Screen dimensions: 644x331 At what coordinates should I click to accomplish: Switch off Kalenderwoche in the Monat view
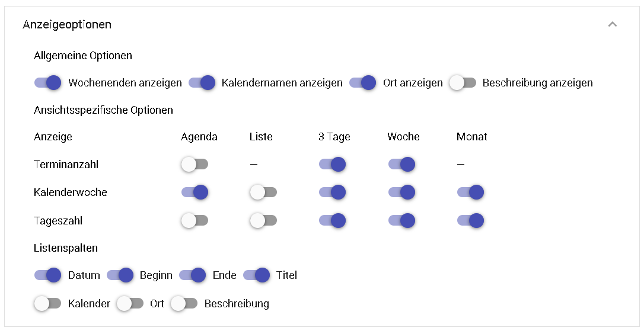[471, 192]
